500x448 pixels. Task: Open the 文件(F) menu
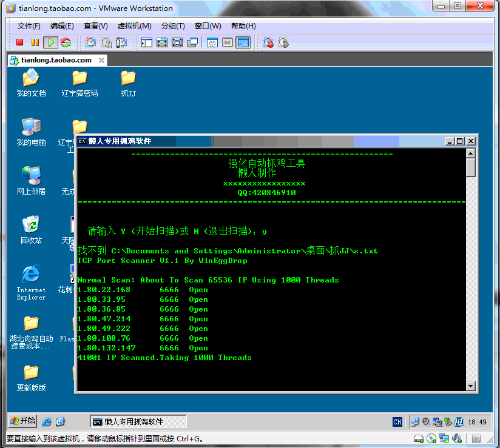(x=29, y=26)
